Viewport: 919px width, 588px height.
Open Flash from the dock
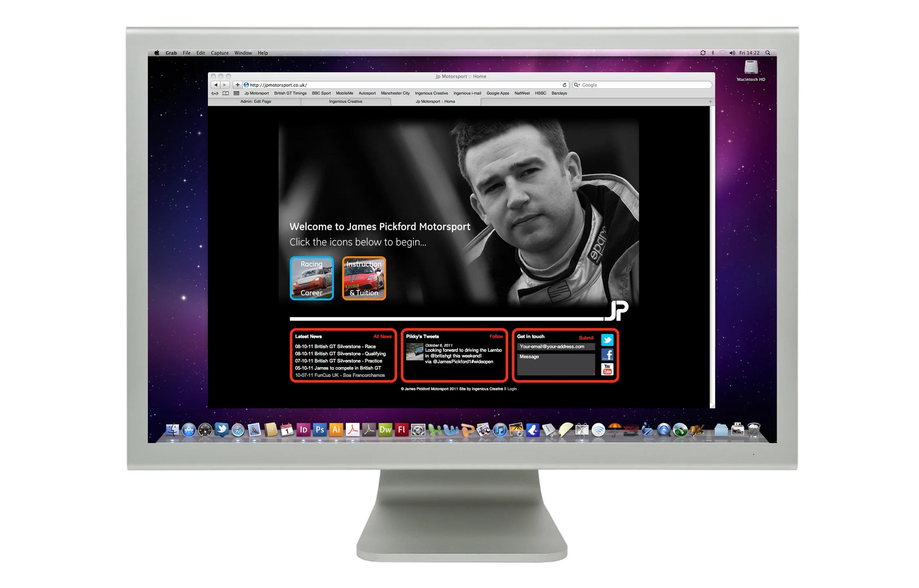coord(402,430)
